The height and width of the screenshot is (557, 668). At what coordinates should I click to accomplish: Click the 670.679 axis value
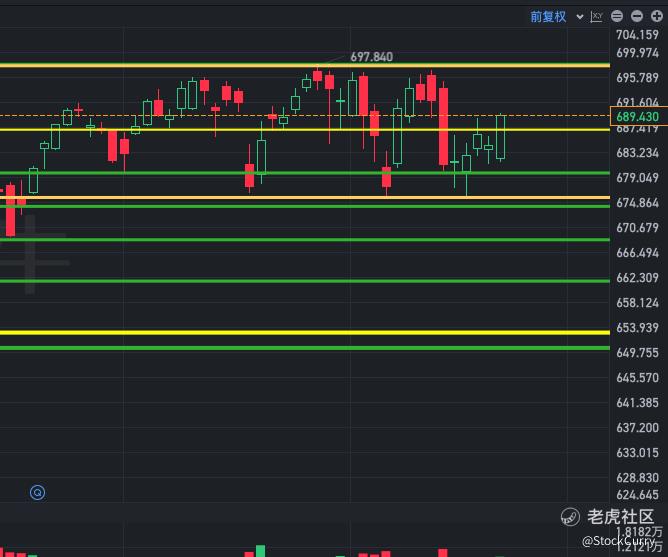pyautogui.click(x=637, y=228)
